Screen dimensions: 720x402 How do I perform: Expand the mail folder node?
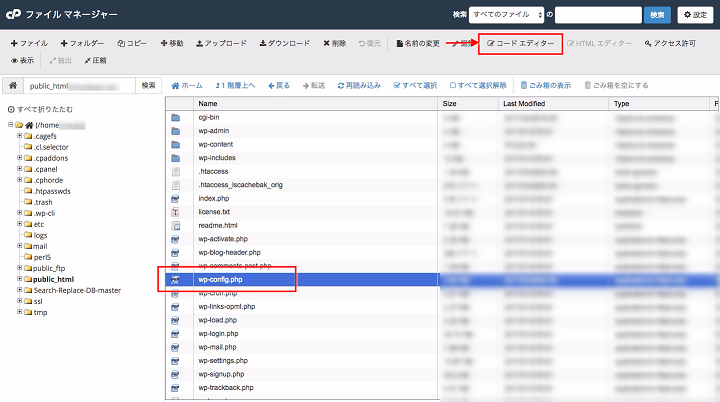[20, 246]
